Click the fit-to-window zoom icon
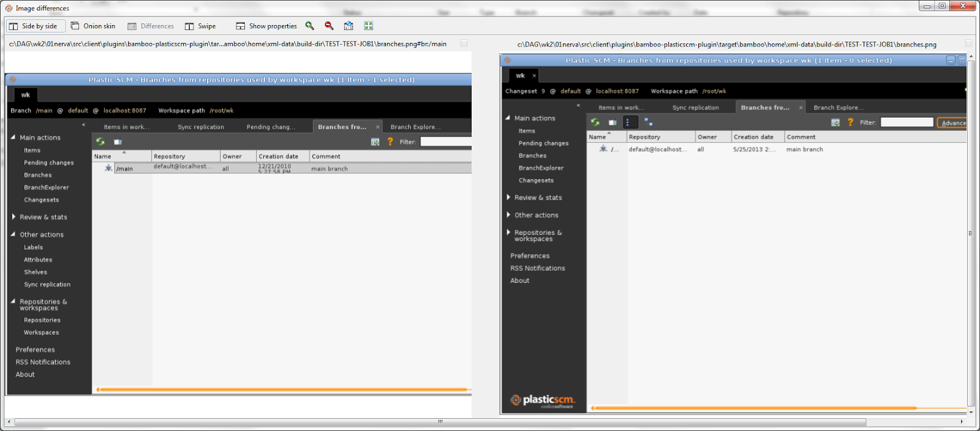The image size is (980, 431). point(369,26)
